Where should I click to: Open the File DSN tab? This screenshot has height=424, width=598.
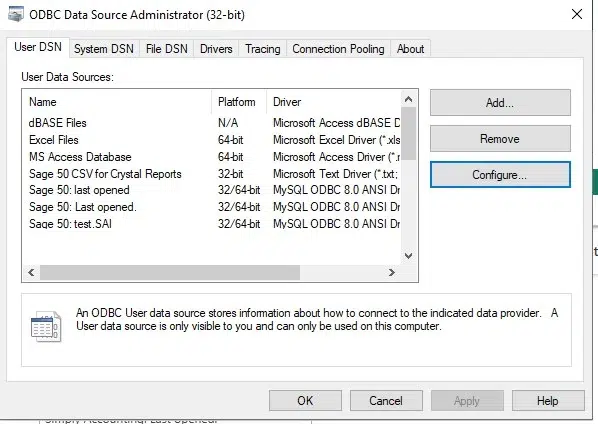click(x=167, y=49)
